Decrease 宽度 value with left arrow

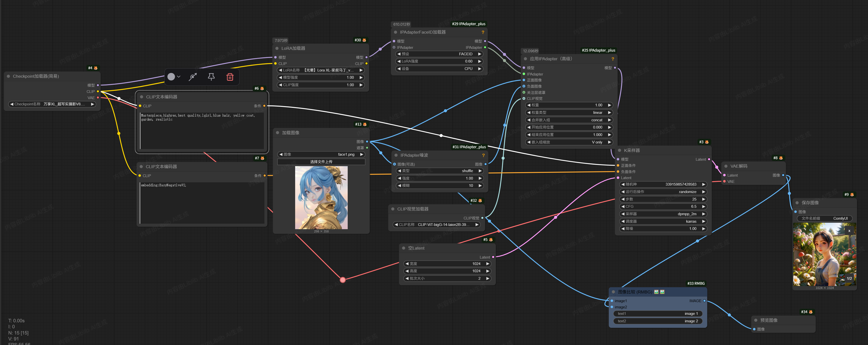[x=407, y=264]
